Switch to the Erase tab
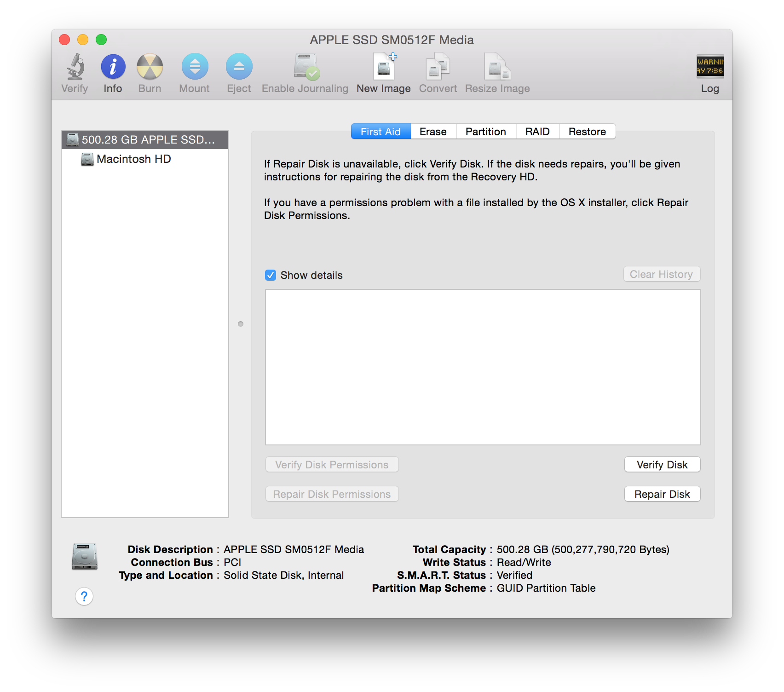Screen dimensions: 784x692 click(433, 132)
